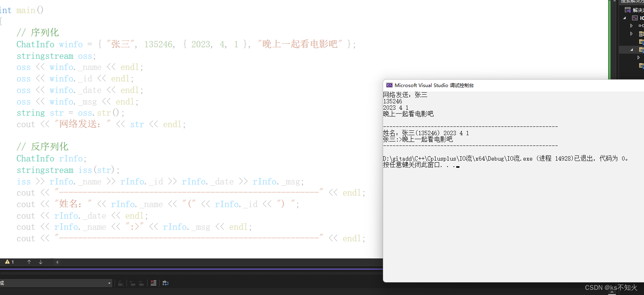Click console line '张三:>晚上一起看电影吧'

(x=418, y=140)
